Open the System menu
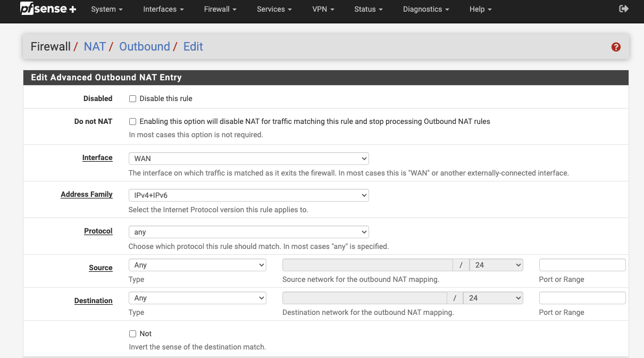The image size is (644, 358). click(x=106, y=10)
